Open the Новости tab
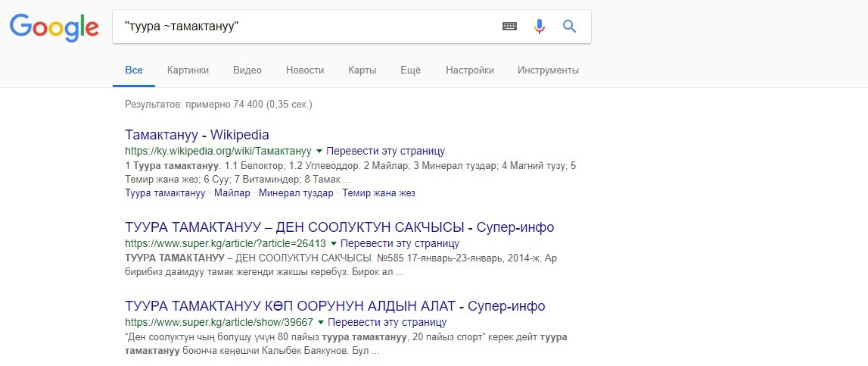The height and width of the screenshot is (366, 868). (x=305, y=70)
